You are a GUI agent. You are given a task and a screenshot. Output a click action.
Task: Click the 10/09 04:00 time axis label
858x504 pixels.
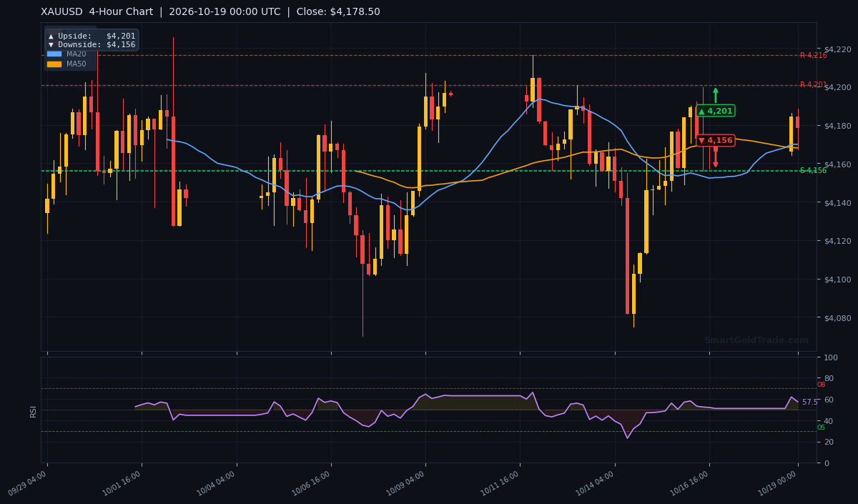(405, 483)
